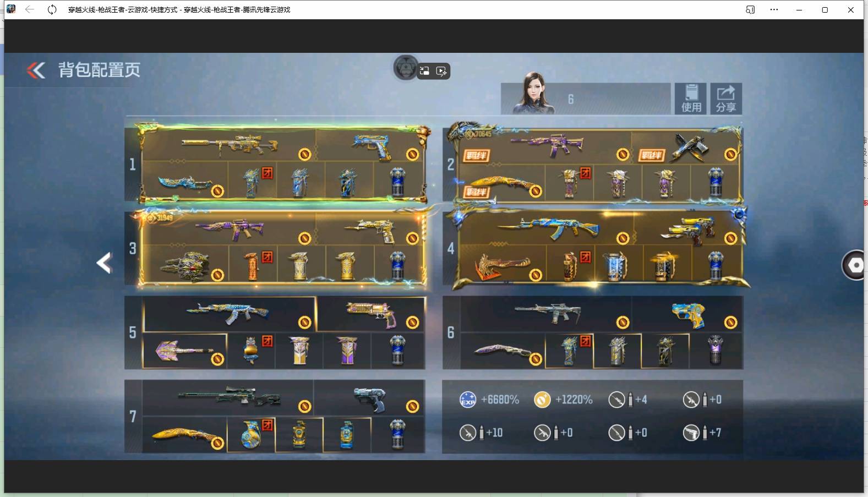Choose backpack slot number 6
This screenshot has height=497, width=868.
[451, 332]
